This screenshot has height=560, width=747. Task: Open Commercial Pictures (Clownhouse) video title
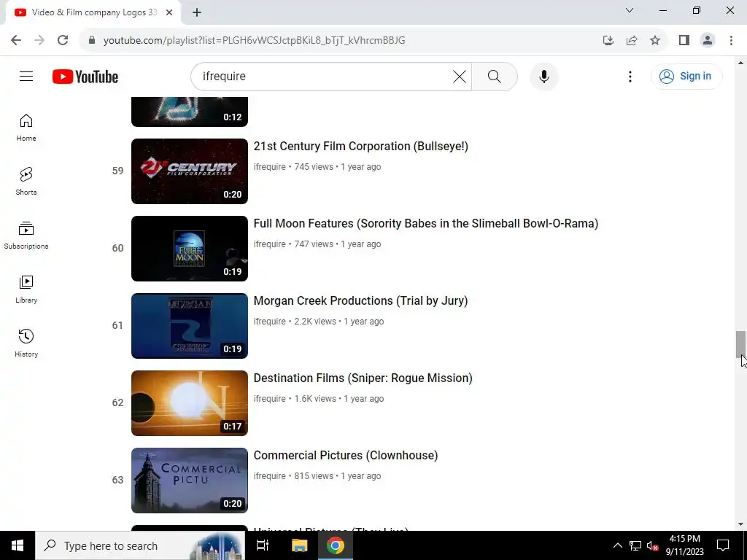pos(345,455)
